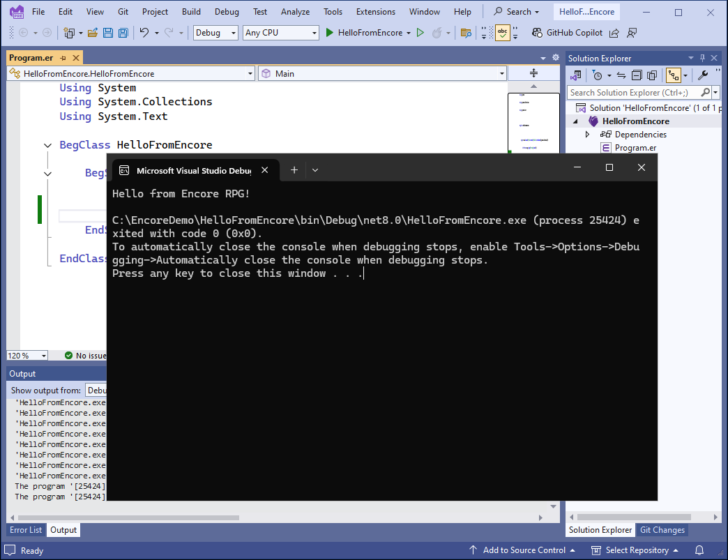Collapse the BegClass HelloFromEncore code block

click(x=47, y=145)
